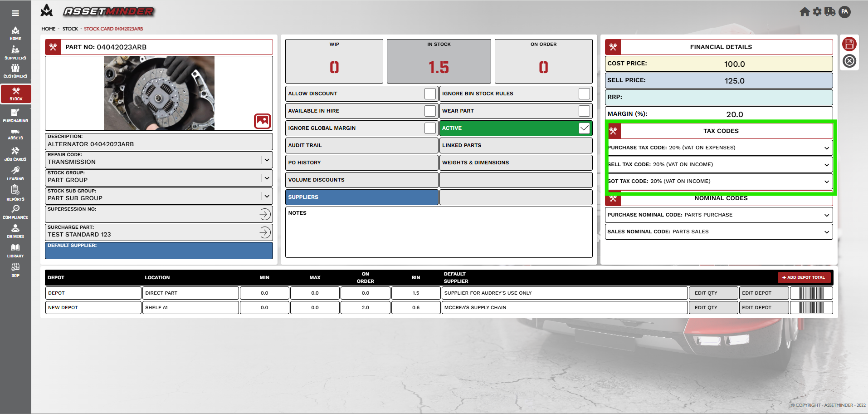Image resolution: width=868 pixels, height=414 pixels.
Task: Click the Add Depot Total button
Action: click(x=804, y=277)
